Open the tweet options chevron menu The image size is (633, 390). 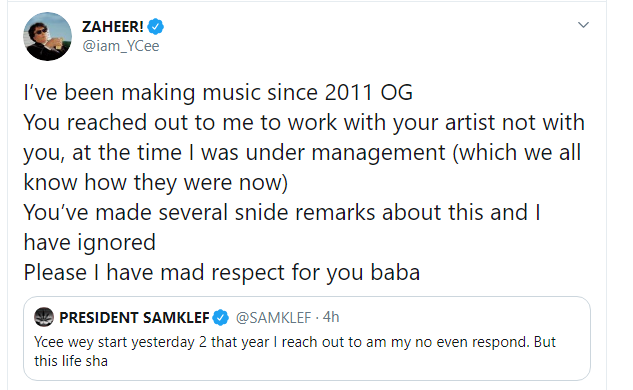(583, 25)
